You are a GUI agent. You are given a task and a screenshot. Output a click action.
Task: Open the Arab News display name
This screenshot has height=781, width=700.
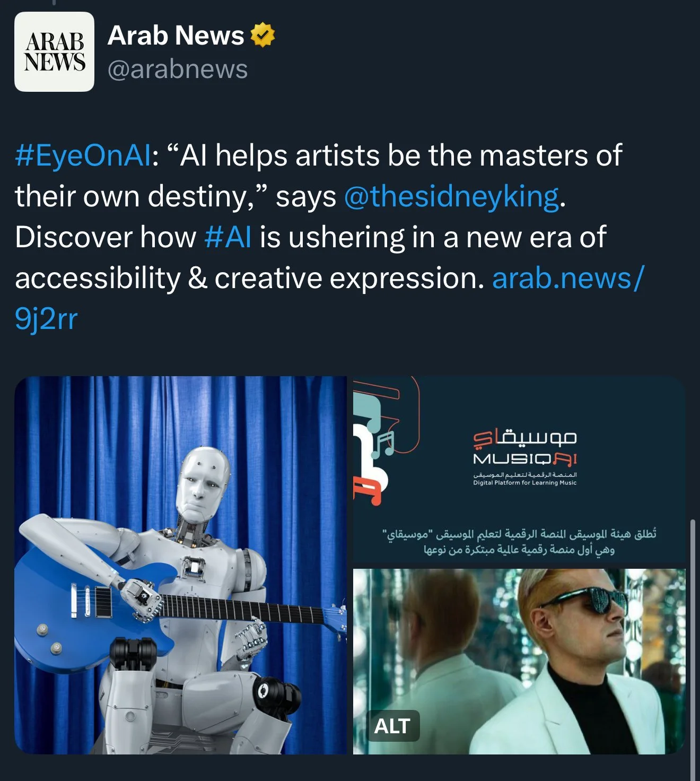(176, 36)
